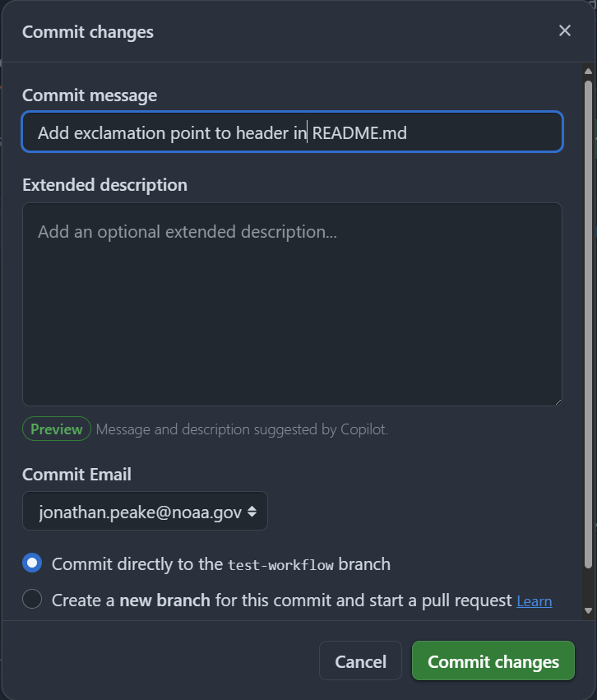
Task: Click the suggested by Copilot note
Action: pyautogui.click(x=242, y=429)
